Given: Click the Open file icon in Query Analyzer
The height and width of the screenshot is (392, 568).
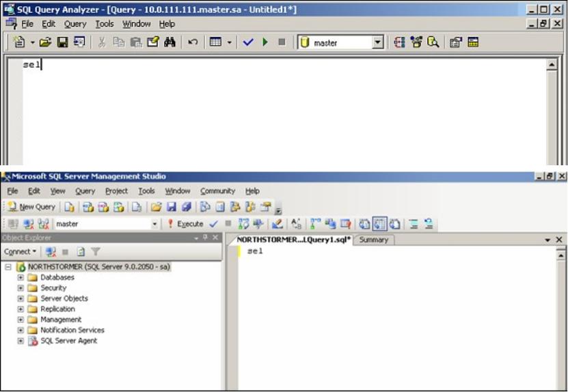Looking at the screenshot, I should 45,42.
